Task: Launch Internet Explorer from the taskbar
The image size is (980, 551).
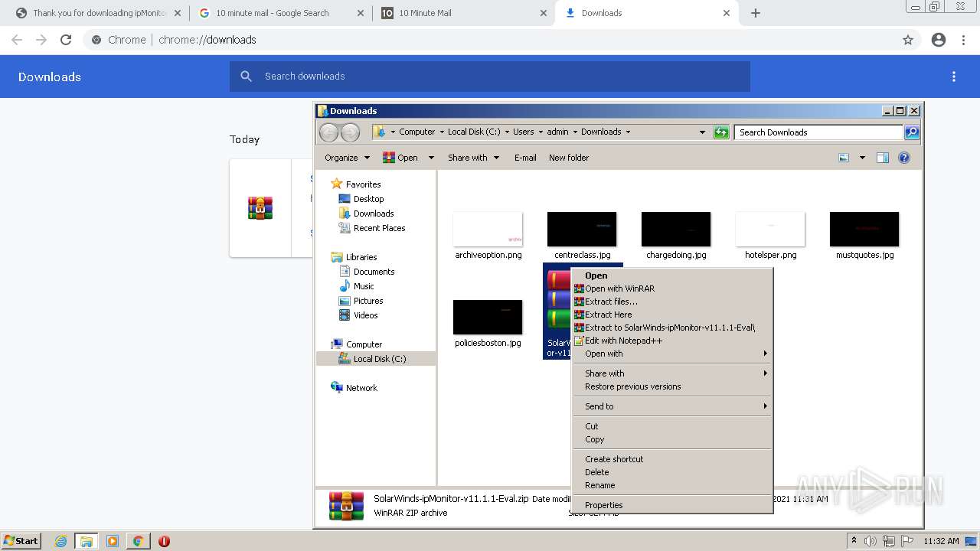Action: pyautogui.click(x=60, y=541)
